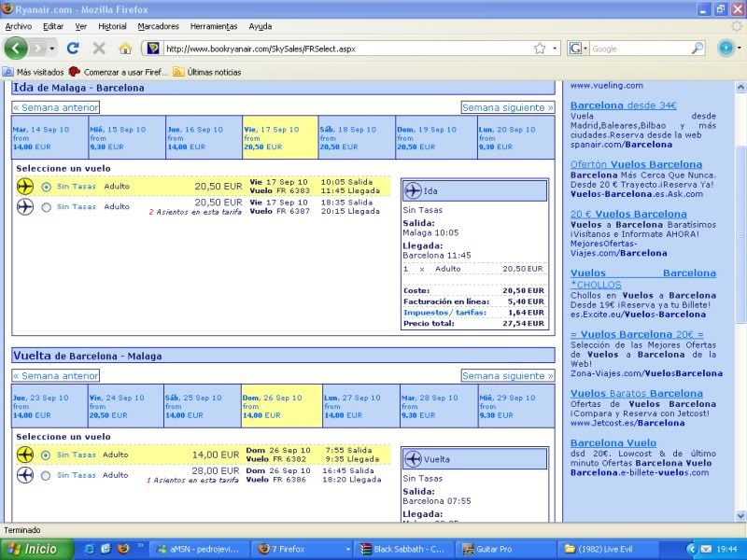Select the 7:55 flight FR 6382 radio
The width and height of the screenshot is (747, 560).
coord(46,455)
